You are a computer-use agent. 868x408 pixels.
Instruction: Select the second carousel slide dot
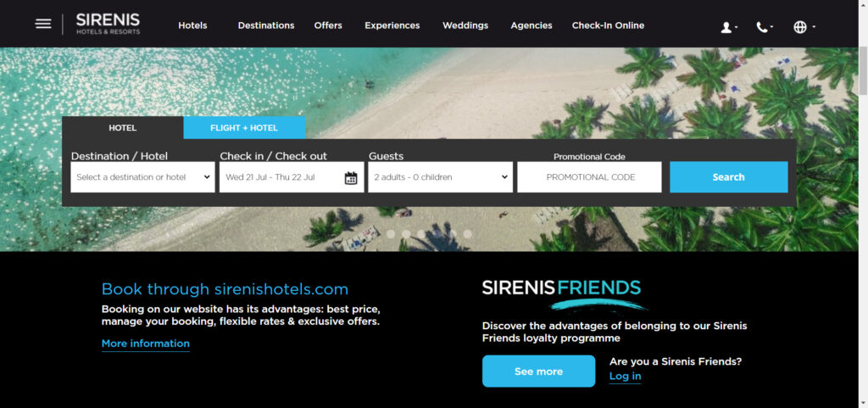coord(406,234)
